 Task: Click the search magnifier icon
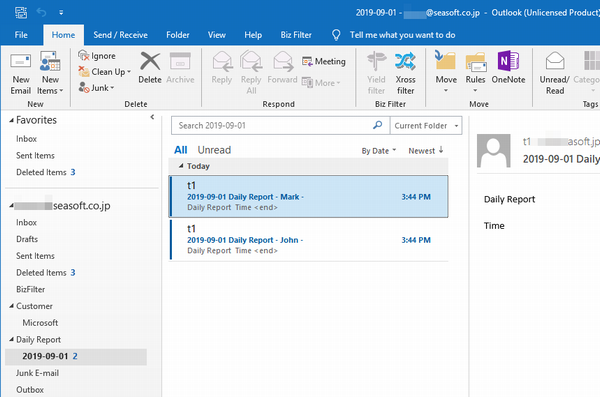[x=378, y=125]
